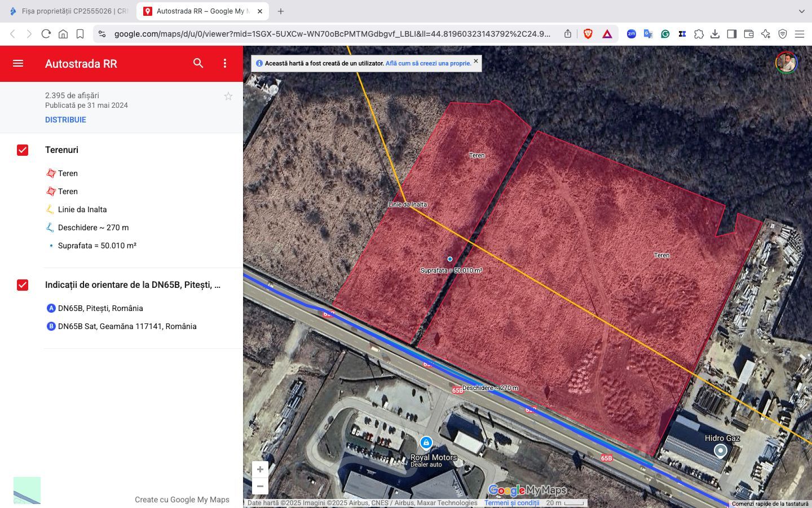Click the browser address bar URL
812x508 pixels.
332,34
